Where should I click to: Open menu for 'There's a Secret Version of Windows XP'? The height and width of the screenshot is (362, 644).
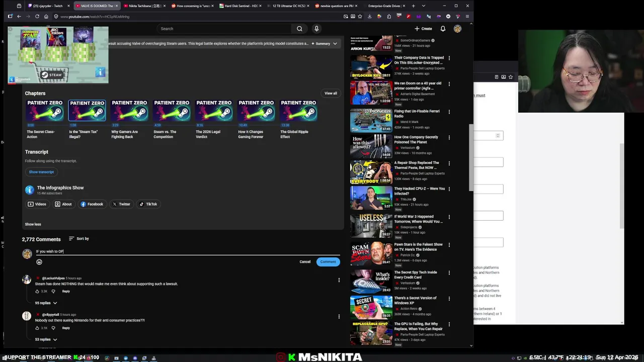(449, 299)
